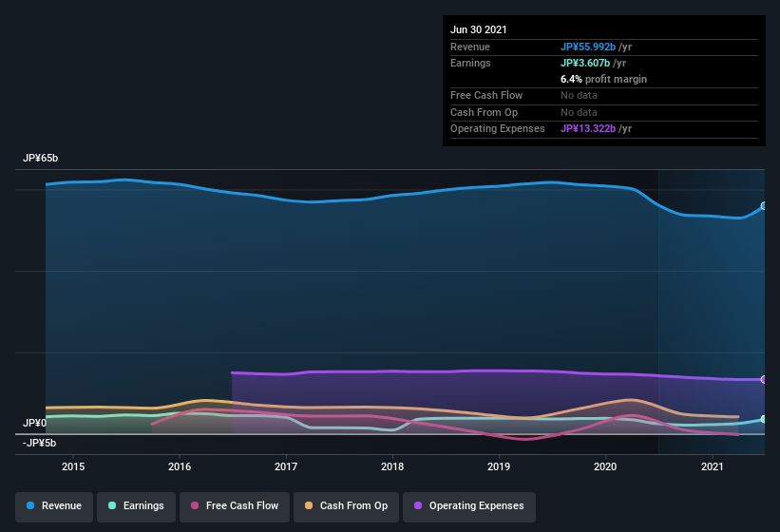Click the 2020 x-axis label
This screenshot has height=532, width=780.
(605, 466)
